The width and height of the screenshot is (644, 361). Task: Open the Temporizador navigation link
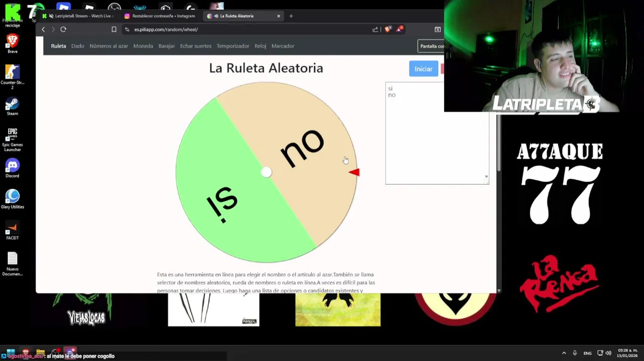(233, 46)
